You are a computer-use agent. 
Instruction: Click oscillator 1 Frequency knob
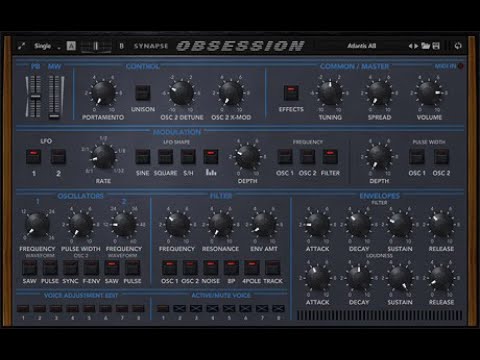click(x=37, y=224)
